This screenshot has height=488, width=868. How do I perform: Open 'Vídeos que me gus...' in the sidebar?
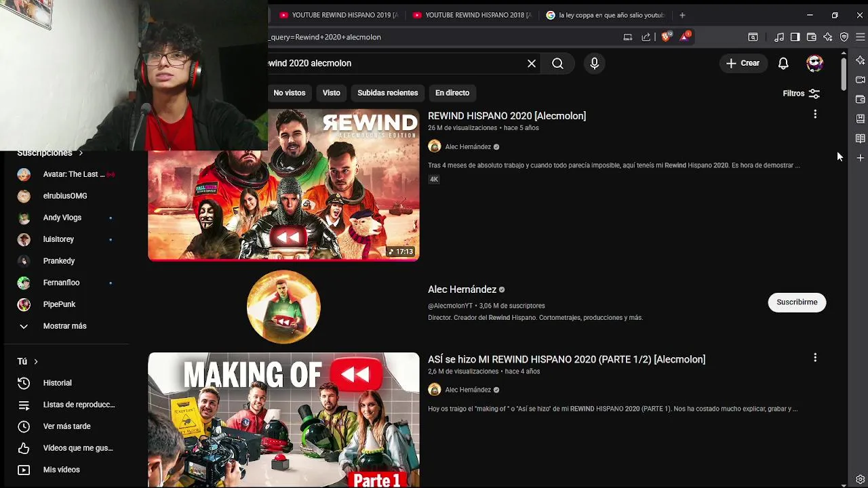point(66,448)
